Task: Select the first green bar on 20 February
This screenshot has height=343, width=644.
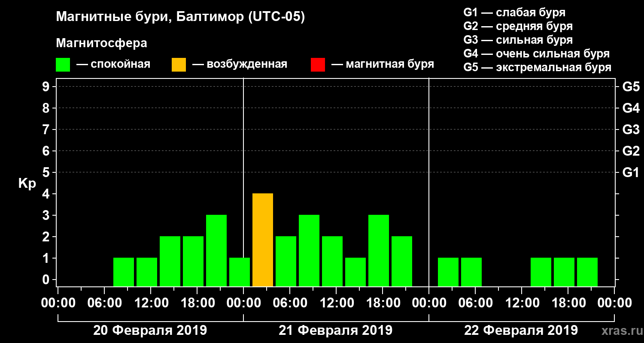Action: tap(124, 272)
